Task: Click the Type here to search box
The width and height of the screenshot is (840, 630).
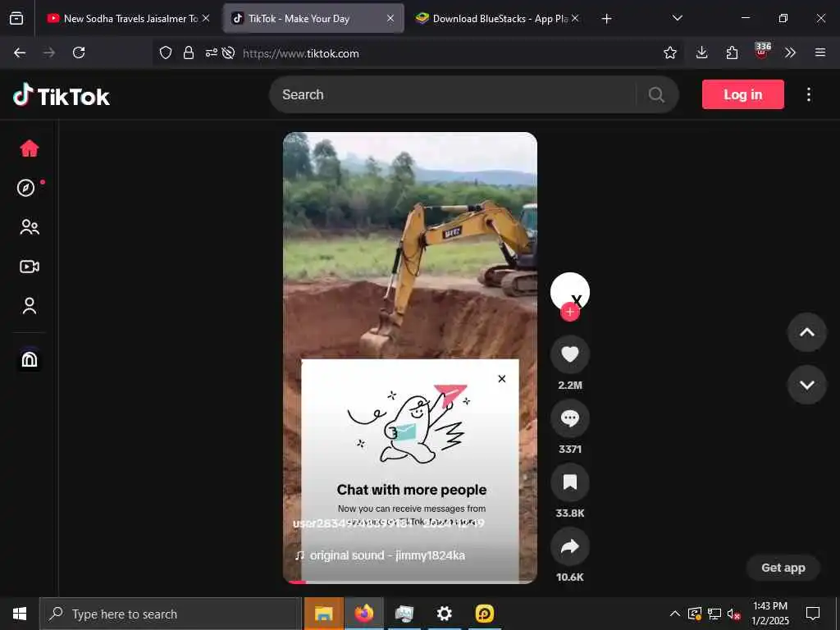Action: (x=171, y=614)
